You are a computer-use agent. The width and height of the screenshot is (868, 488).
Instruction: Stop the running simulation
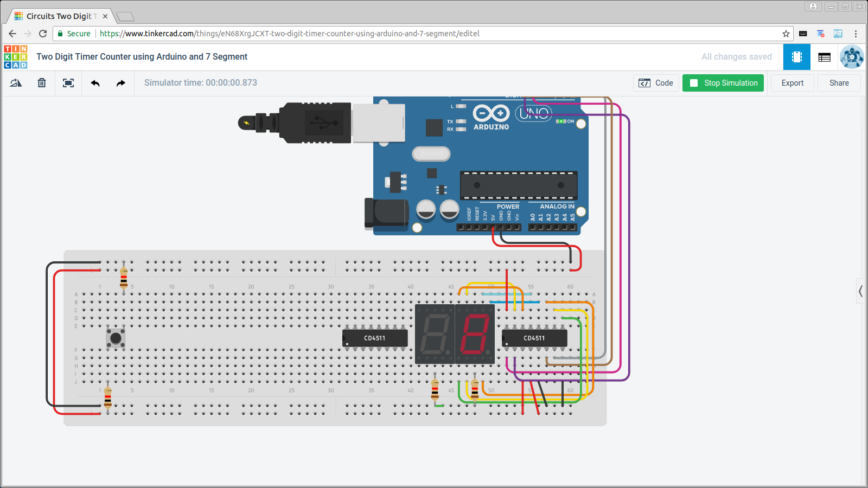pos(723,83)
